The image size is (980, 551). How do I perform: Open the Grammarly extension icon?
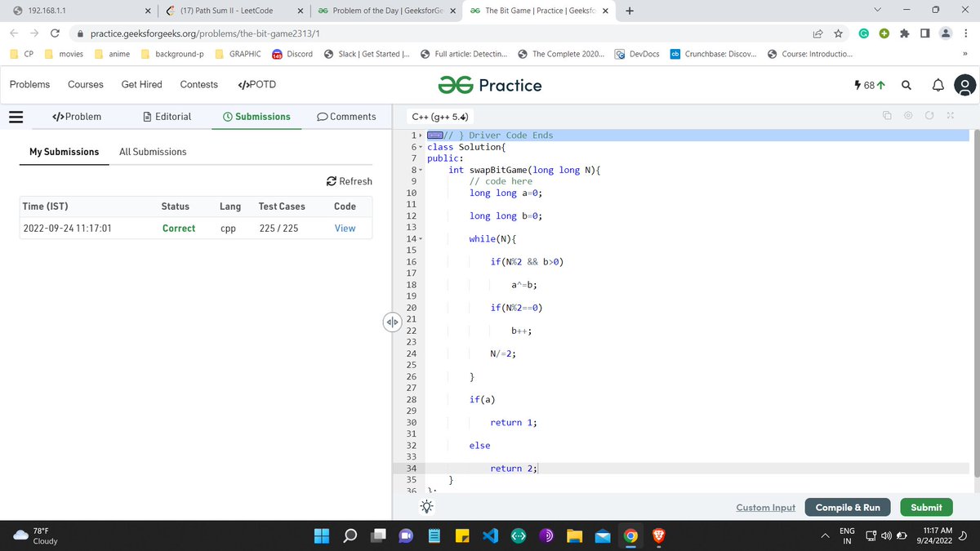click(x=863, y=33)
